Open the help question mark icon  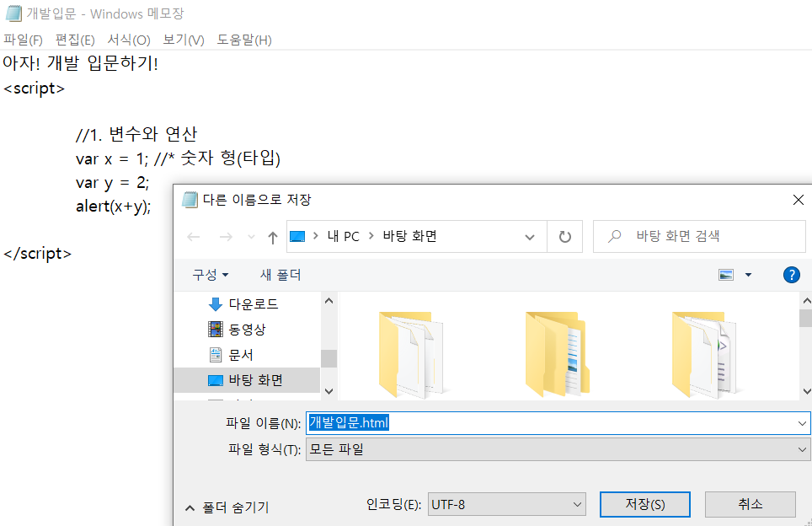tap(791, 275)
